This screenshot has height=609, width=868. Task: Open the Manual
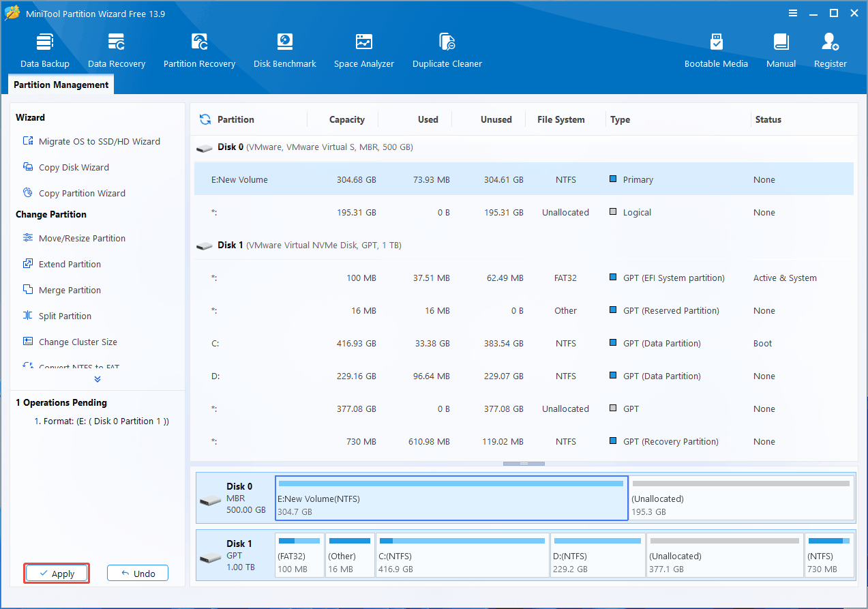pos(781,50)
